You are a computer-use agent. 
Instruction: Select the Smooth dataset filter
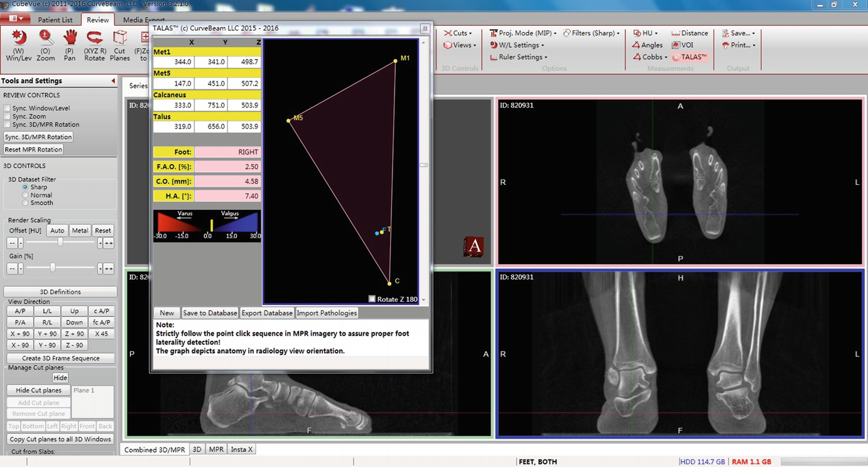[25, 203]
